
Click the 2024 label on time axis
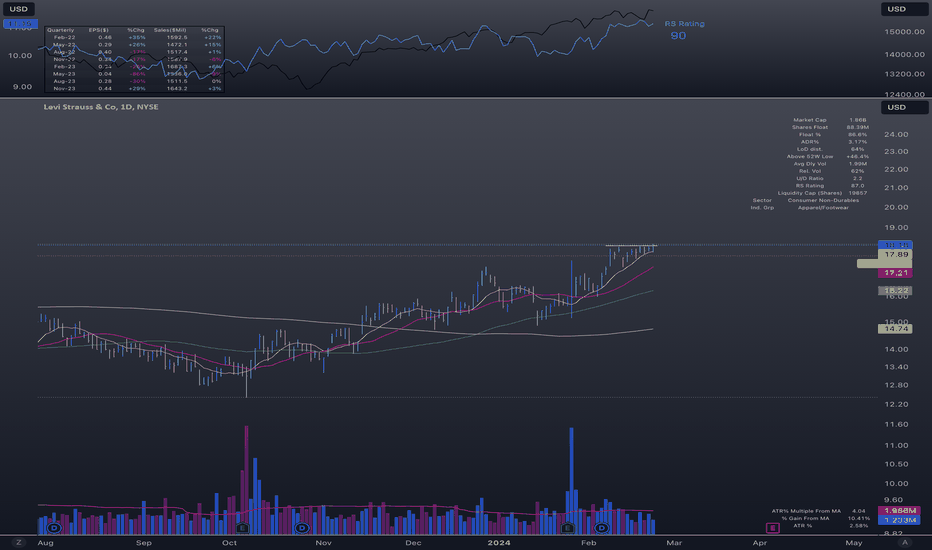click(x=499, y=543)
